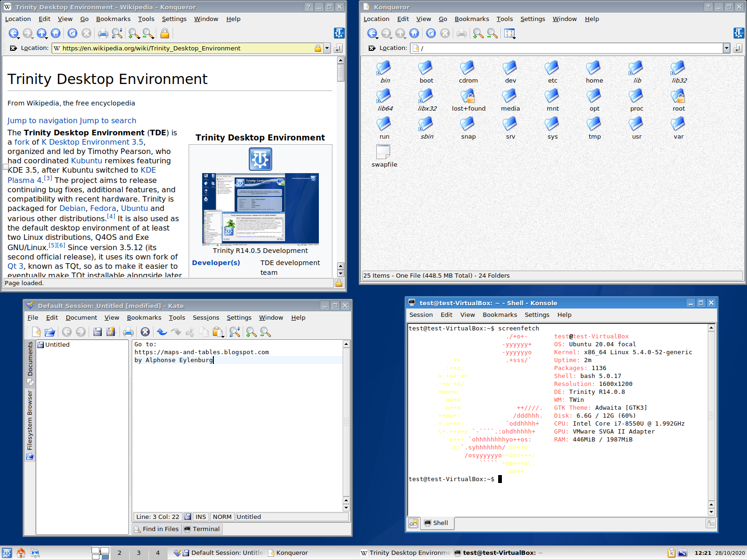
Task: Click the security padlock icon in browser toolbar
Action: coord(165,33)
